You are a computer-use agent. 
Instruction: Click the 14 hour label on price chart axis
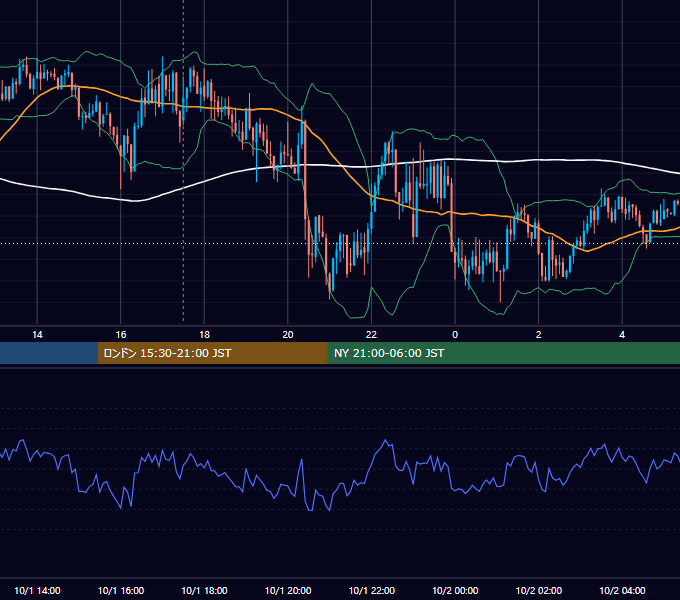point(37,335)
